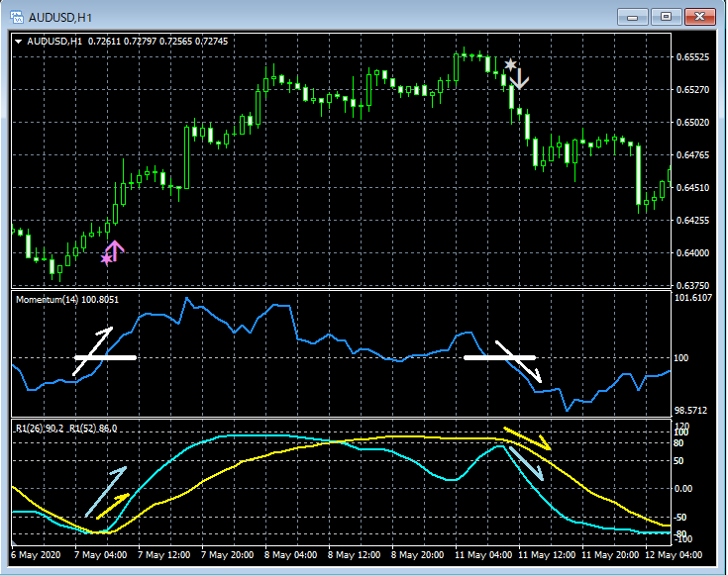This screenshot has width=728, height=575.
Task: Click the 8 May 04:00 time label
Action: (290, 555)
